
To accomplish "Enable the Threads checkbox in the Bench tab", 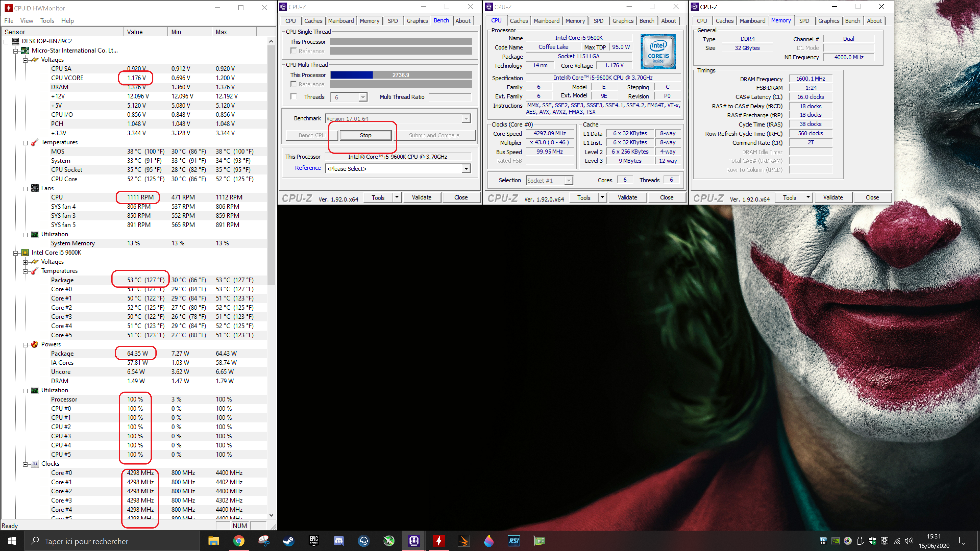I will click(x=293, y=97).
